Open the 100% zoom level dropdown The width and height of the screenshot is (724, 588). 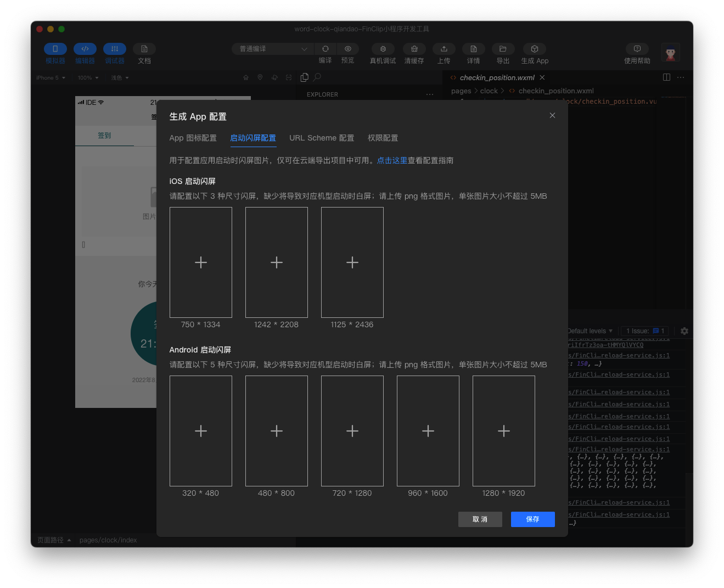point(88,78)
